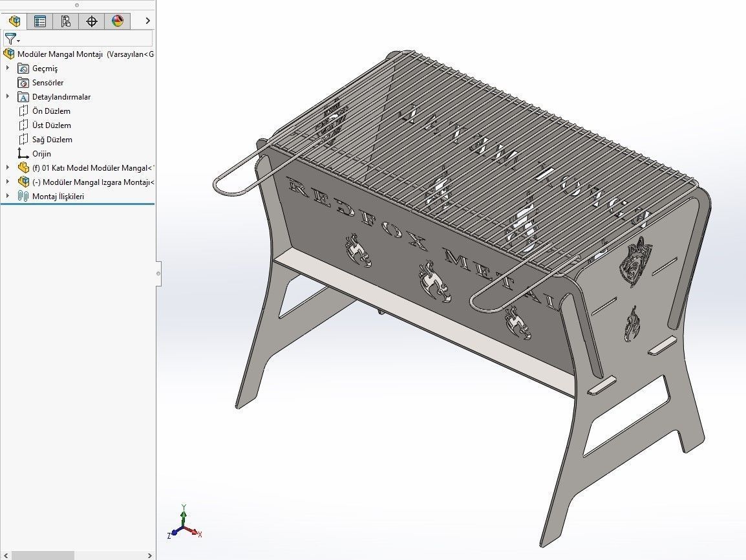This screenshot has height=560, width=746.
Task: Expand the Geçmiş tree node
Action: (x=7, y=68)
